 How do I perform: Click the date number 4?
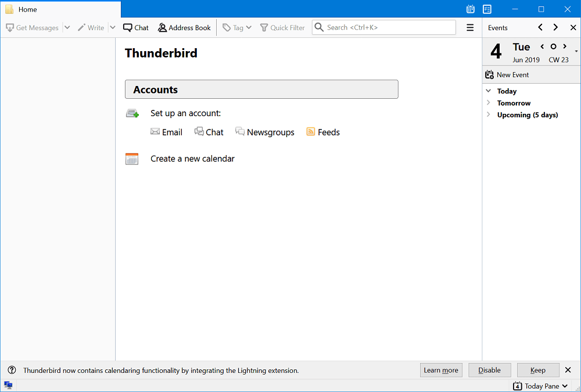(496, 52)
